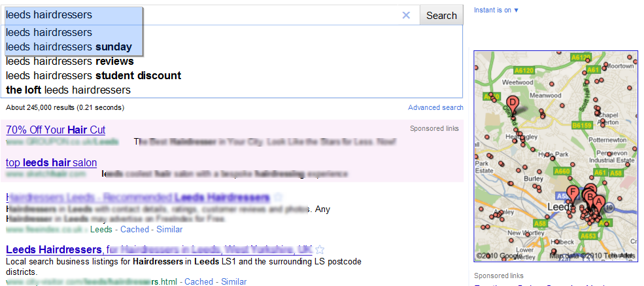
Task: Open the Leeds map thumbnail
Action: (556, 156)
